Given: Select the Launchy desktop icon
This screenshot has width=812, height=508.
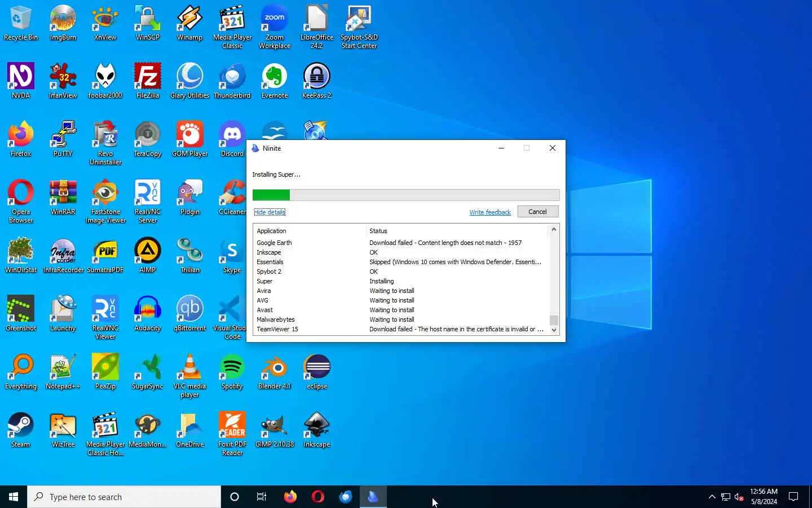Looking at the screenshot, I should tap(63, 314).
